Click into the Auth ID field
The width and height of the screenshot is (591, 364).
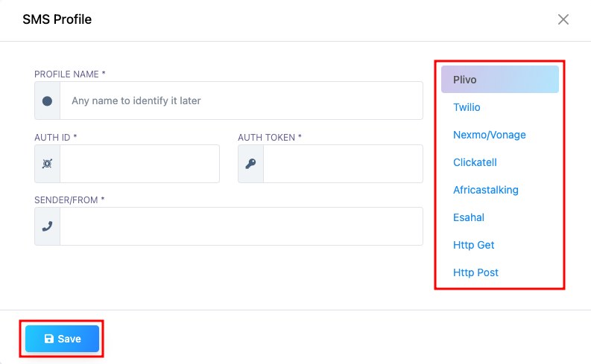pyautogui.click(x=139, y=164)
